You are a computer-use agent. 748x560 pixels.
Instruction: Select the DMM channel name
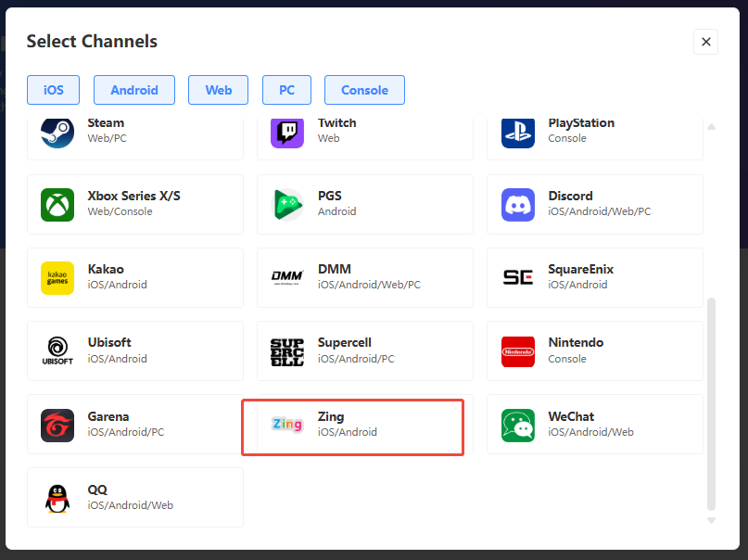(x=335, y=269)
